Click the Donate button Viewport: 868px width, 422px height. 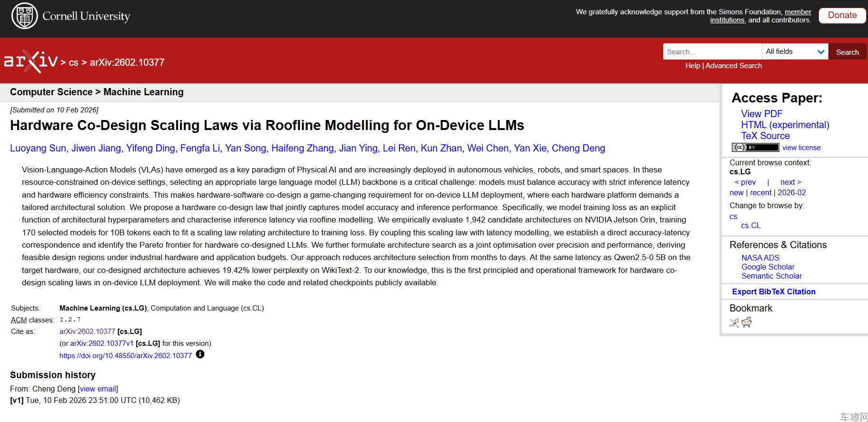pyautogui.click(x=842, y=15)
